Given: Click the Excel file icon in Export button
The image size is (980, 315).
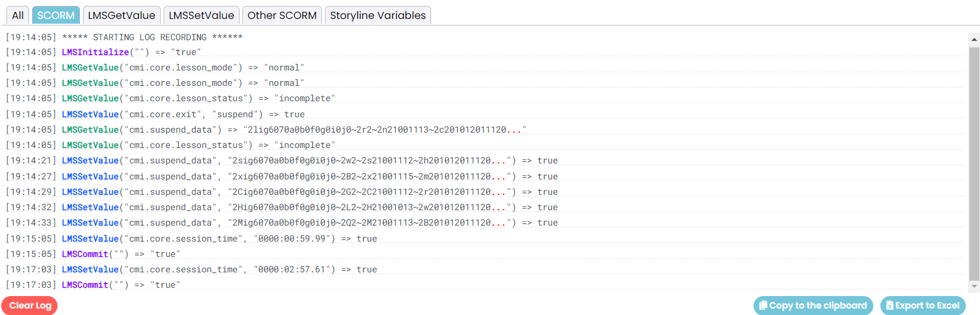Looking at the screenshot, I should 890,306.
